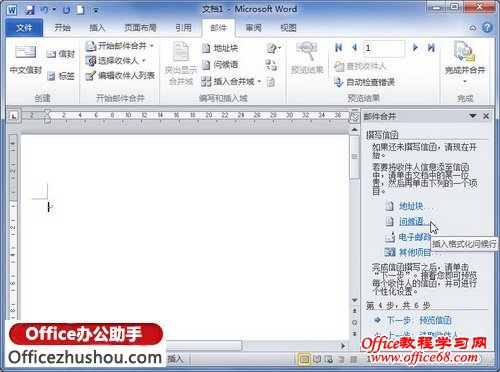500x372 pixels.
Task: Open the 文件 tab
Action: (x=24, y=28)
